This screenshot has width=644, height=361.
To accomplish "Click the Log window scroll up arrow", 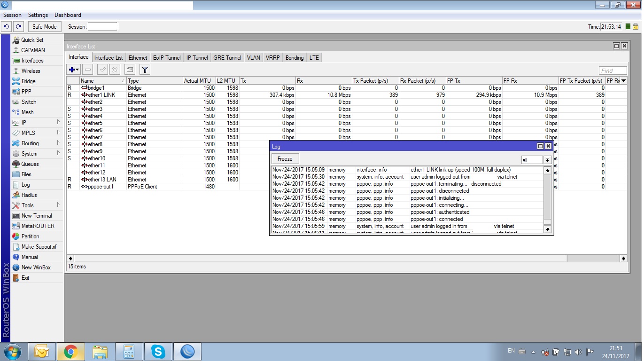I will (547, 170).
